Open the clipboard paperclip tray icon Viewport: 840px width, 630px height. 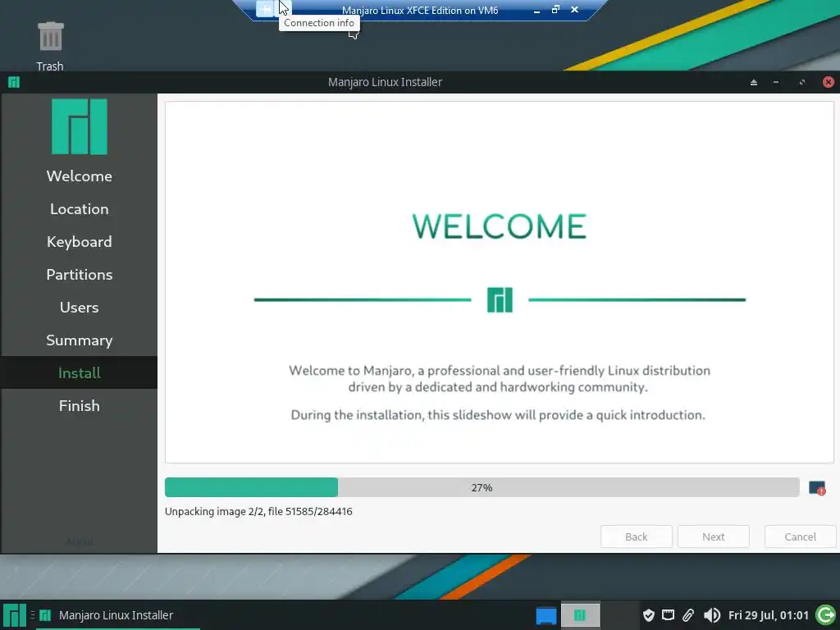pos(688,615)
